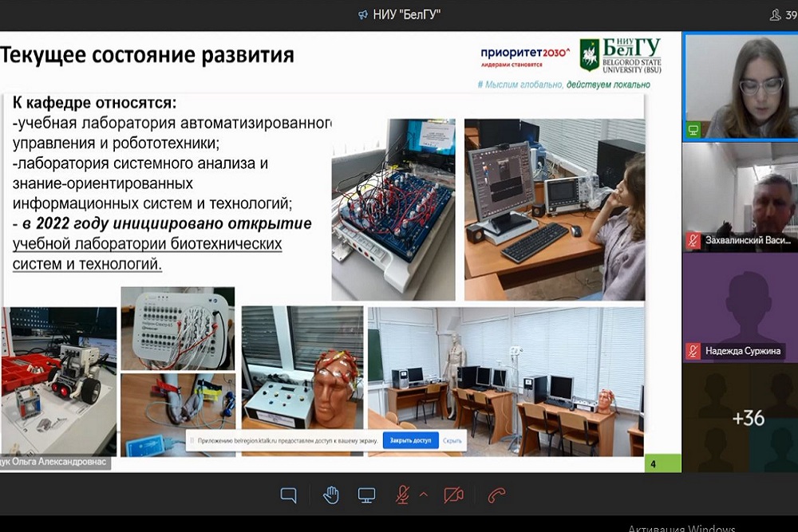Screen dimensions: 798x532
Task: Click the "Скрыть" link in sharing bar
Action: click(x=452, y=439)
